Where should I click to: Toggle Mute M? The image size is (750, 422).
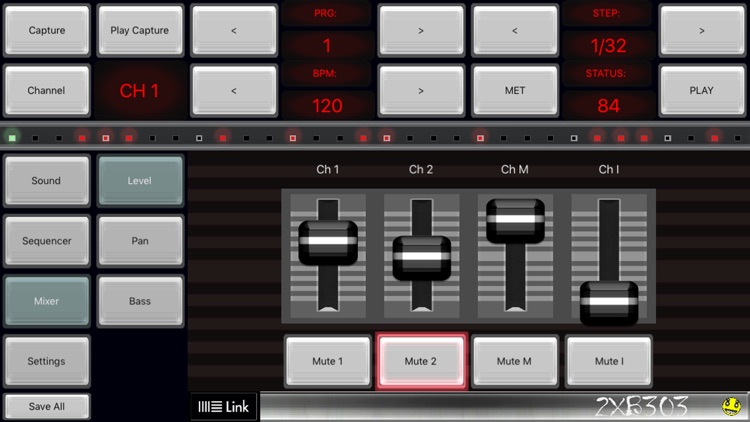click(514, 361)
